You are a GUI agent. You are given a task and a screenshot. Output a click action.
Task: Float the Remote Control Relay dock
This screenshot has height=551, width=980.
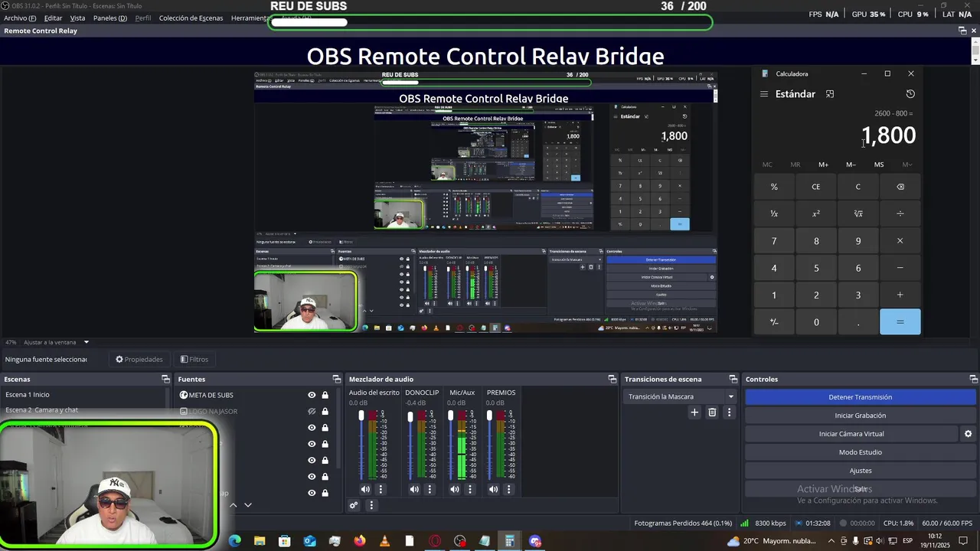[962, 31]
